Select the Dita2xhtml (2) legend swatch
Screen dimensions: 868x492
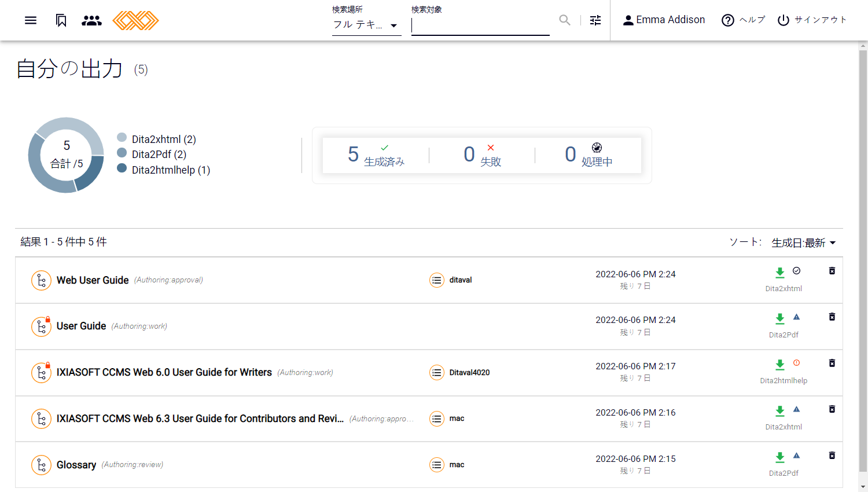(x=122, y=138)
